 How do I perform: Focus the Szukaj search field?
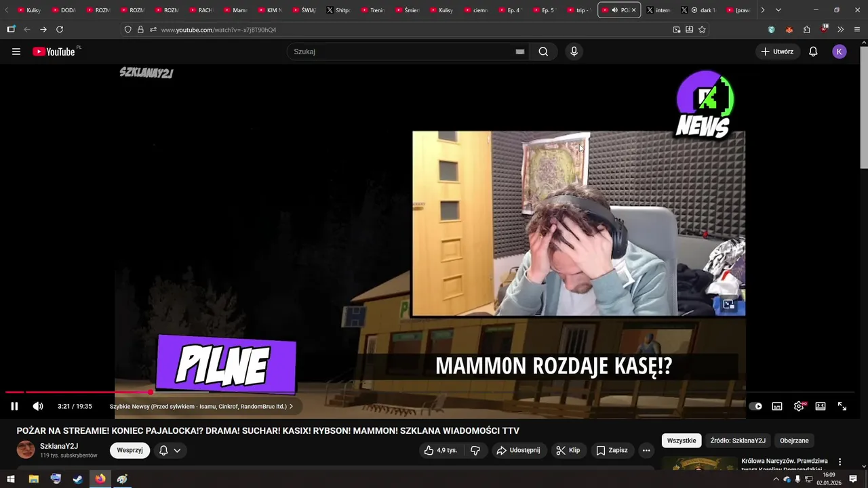point(400,52)
